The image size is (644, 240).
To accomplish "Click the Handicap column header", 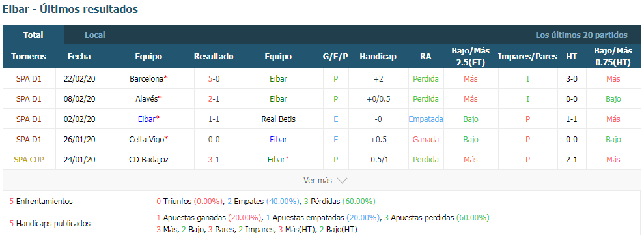I will coord(378,56).
